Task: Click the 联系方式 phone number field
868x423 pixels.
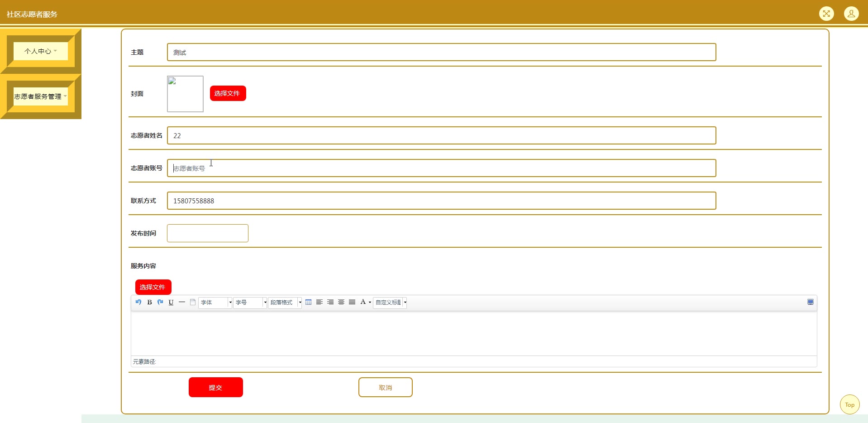Action: coord(442,201)
